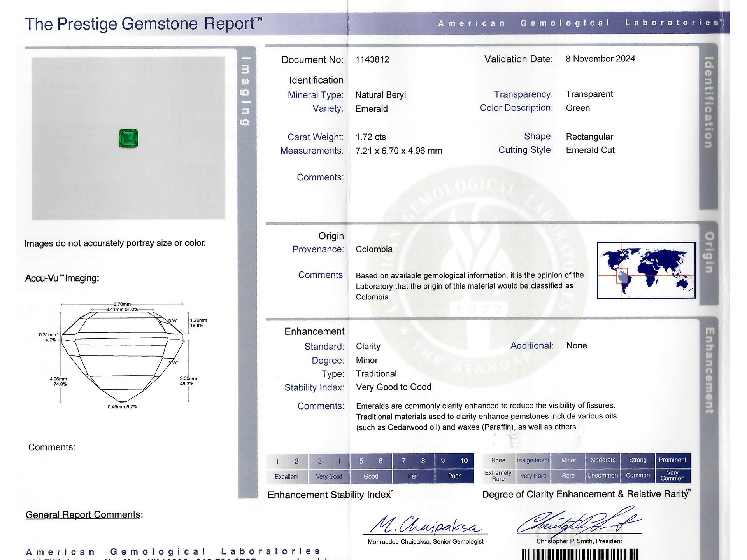Click the 'Very Good' stability scale label
The image size is (747, 560).
[x=329, y=477]
